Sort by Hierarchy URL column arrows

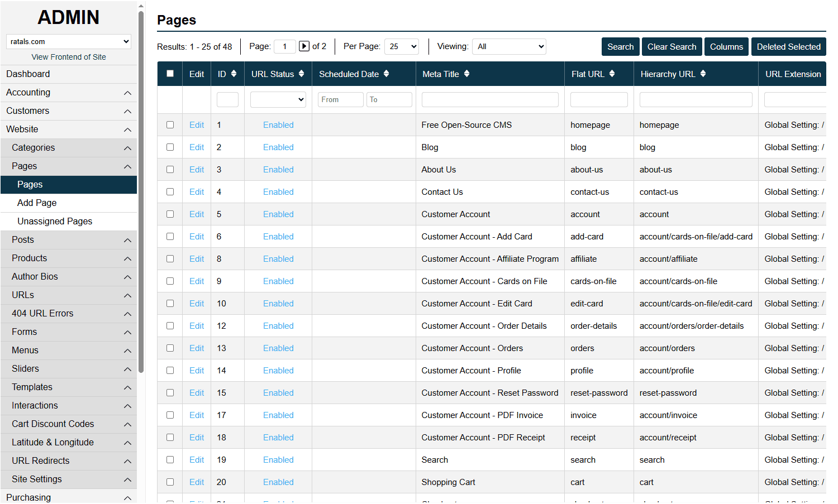(x=703, y=74)
